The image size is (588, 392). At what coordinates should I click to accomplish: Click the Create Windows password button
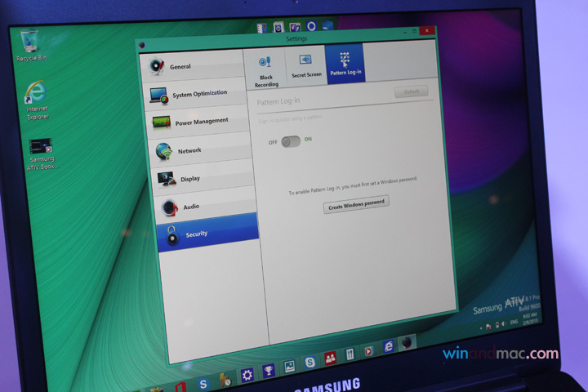click(356, 204)
